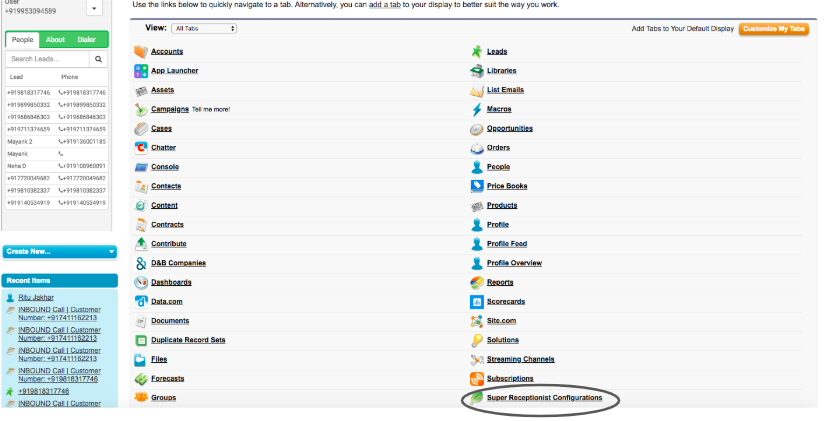Open the Libraries link
This screenshot has height=421, width=825.
point(501,71)
